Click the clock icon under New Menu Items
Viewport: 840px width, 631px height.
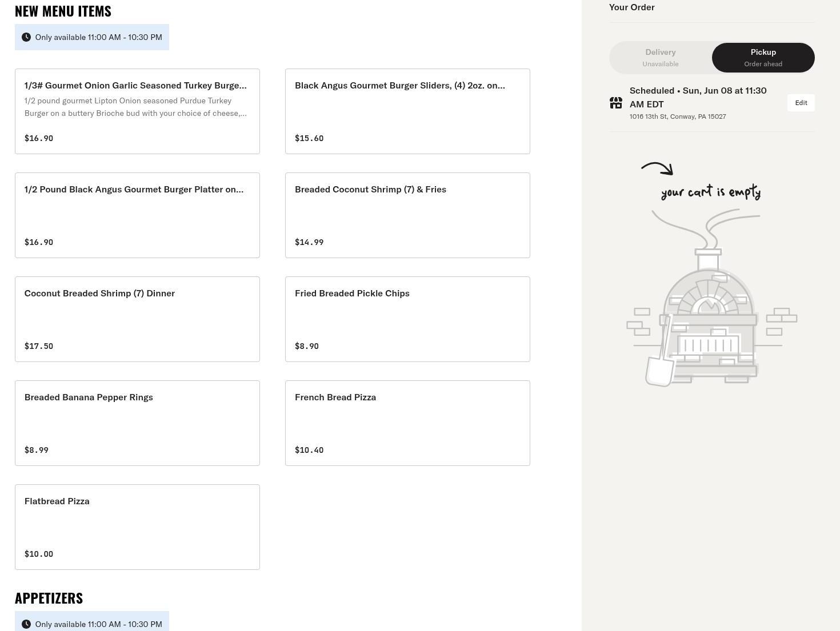(26, 37)
